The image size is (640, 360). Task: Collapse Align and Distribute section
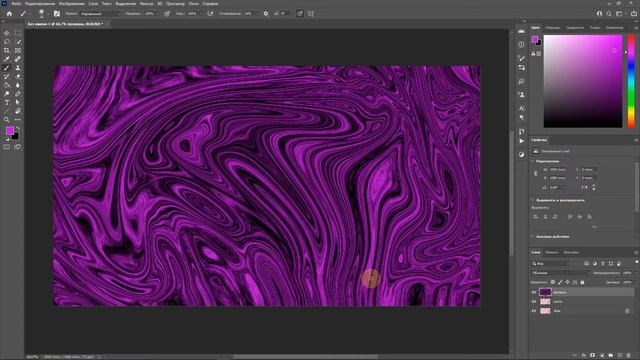(x=532, y=200)
